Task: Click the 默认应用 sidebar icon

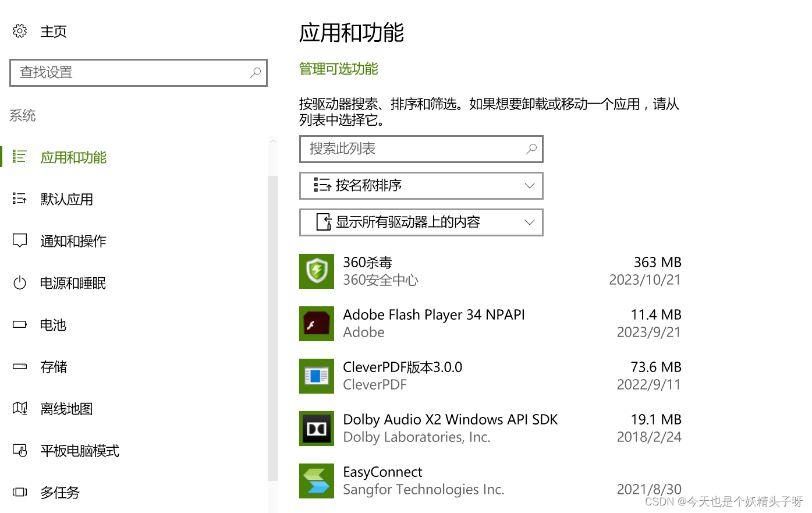Action: 20,199
